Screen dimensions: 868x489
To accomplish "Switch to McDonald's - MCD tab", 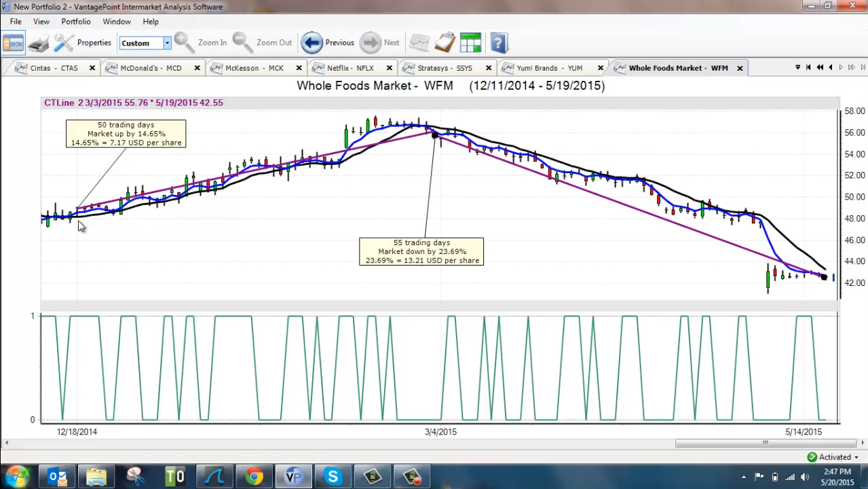I will tap(151, 68).
